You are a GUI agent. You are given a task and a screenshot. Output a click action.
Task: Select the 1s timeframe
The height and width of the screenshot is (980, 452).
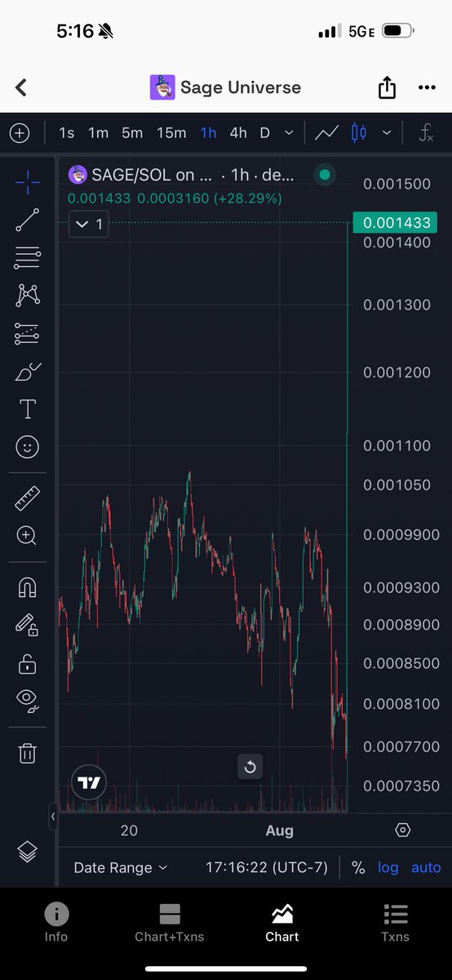tap(67, 132)
